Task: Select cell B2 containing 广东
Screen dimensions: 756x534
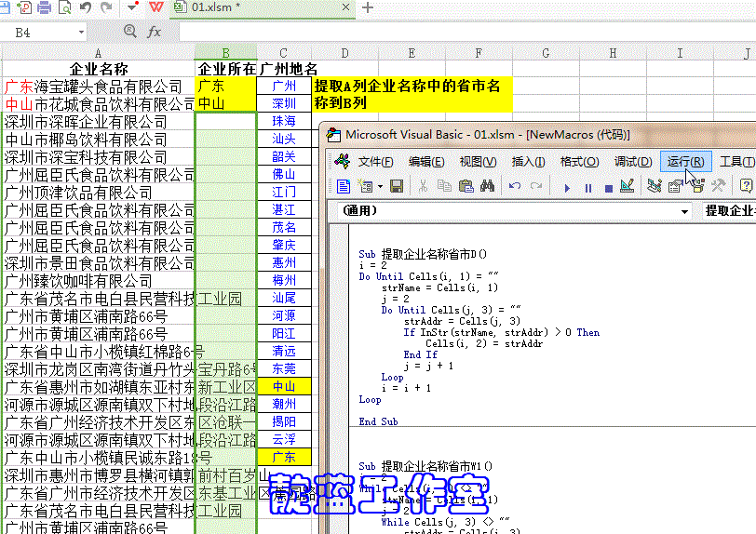Action: click(225, 87)
